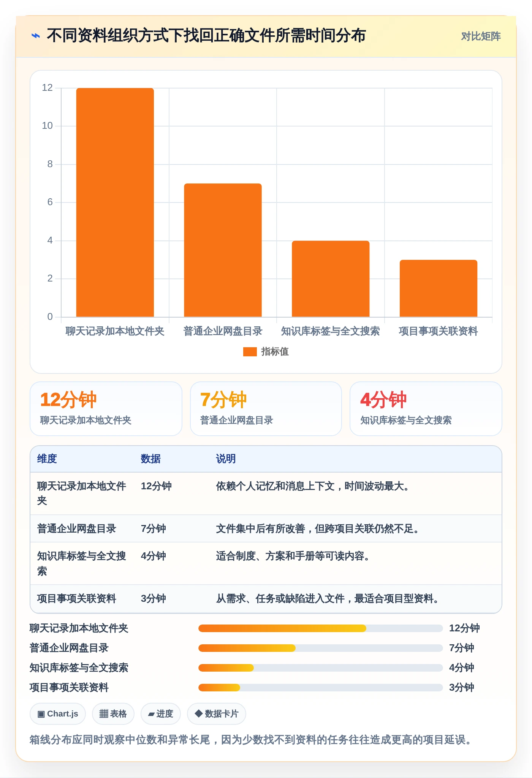Click the 7分钟 data card
Screen dimensions: 532x778
coord(266,409)
